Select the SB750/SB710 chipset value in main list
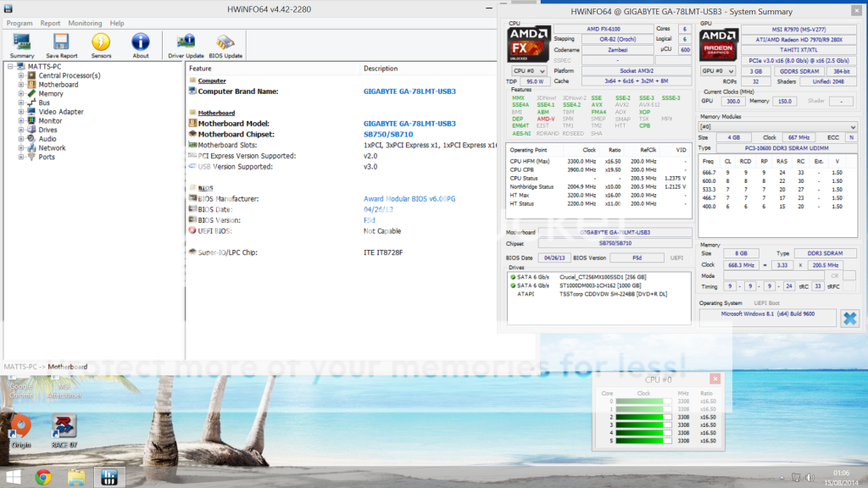Image resolution: width=868 pixels, height=488 pixels. [x=388, y=135]
